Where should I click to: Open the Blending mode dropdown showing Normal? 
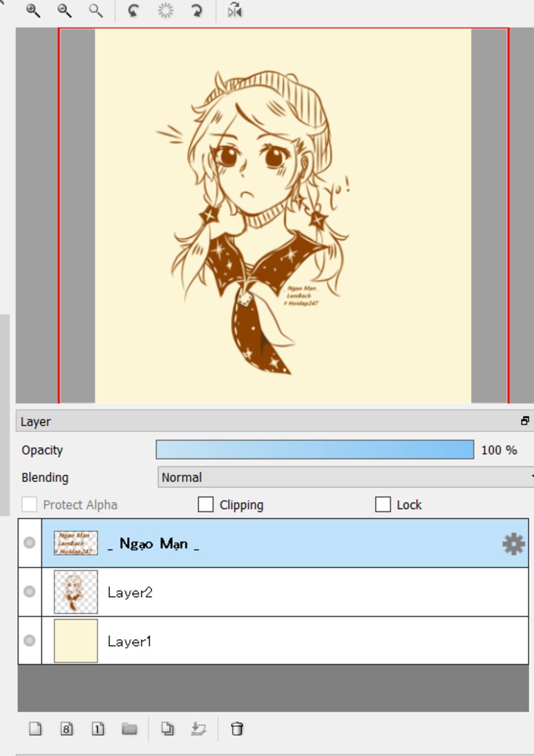(x=345, y=477)
